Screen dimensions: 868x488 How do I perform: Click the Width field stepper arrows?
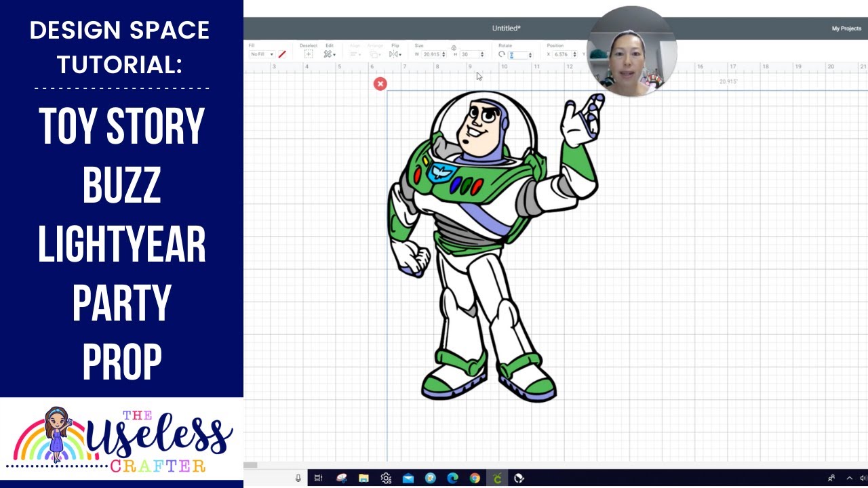pyautogui.click(x=443, y=54)
